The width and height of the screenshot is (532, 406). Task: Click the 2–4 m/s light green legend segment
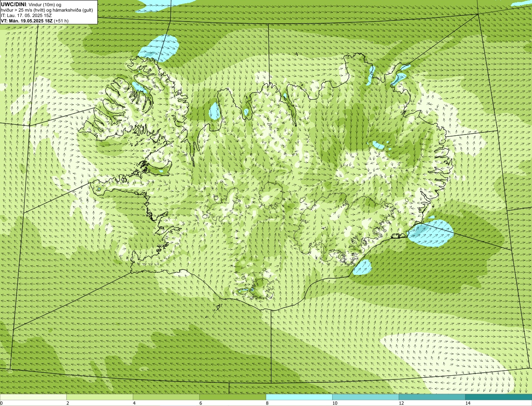100,397
